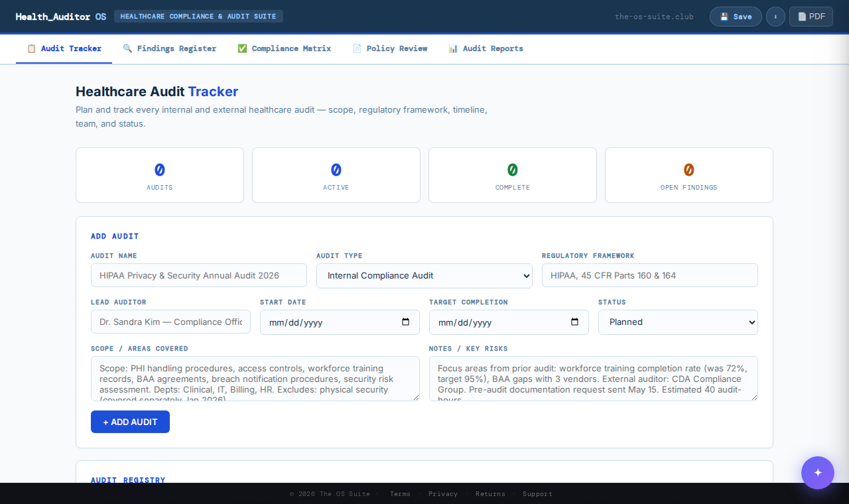Image resolution: width=849 pixels, height=504 pixels.
Task: Focus the Regulatory Framework field
Action: (650, 275)
